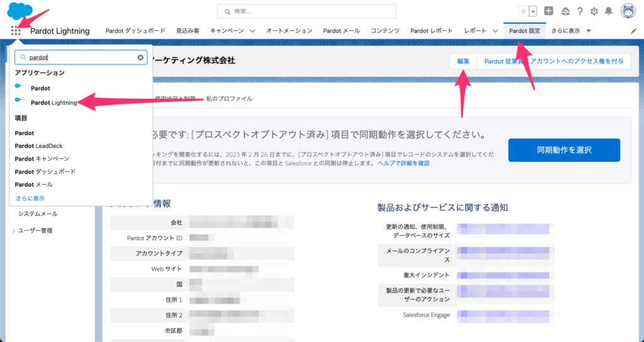The height and width of the screenshot is (342, 644).
Task: Expand the キャンペーン tab chevron
Action: point(252,31)
